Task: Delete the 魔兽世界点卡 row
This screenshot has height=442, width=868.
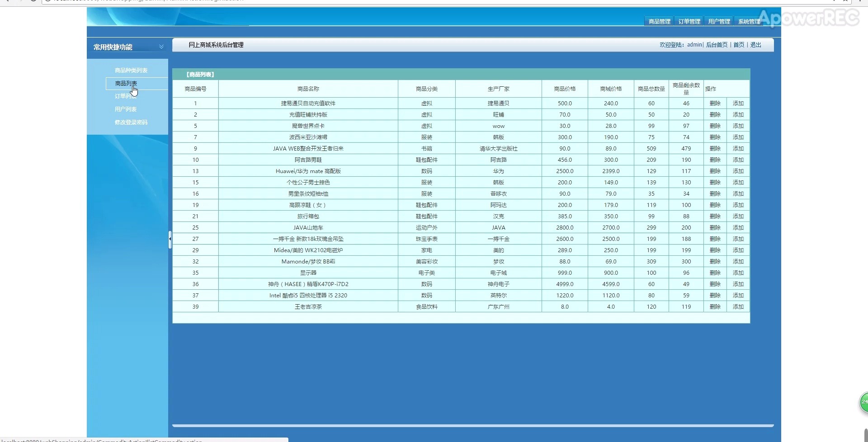Action: 715,126
